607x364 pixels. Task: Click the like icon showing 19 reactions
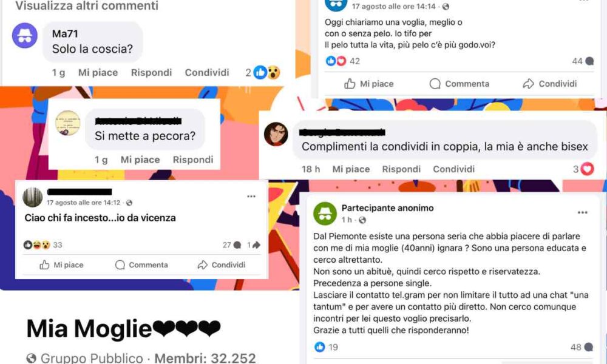tap(320, 347)
